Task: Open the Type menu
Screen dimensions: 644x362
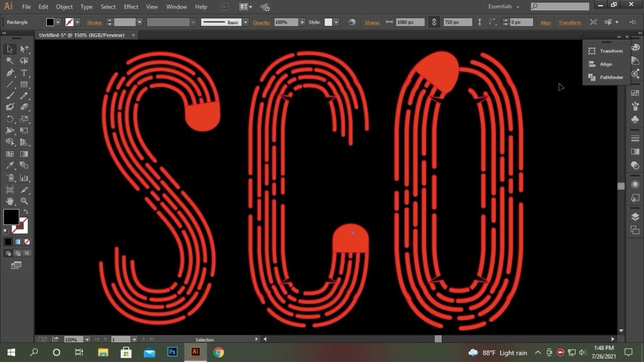Action: (x=87, y=7)
